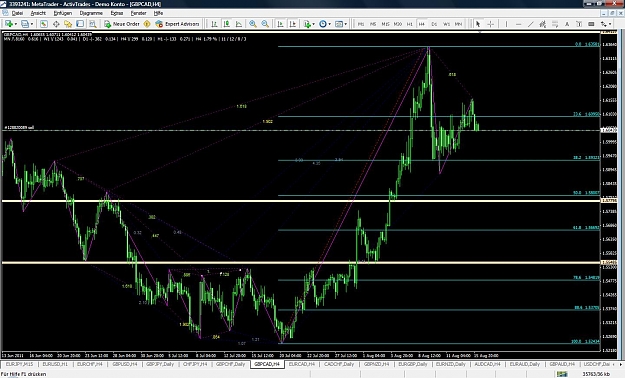The height and width of the screenshot is (378, 625).
Task: Open the Hilfe menu
Action: coord(158,13)
